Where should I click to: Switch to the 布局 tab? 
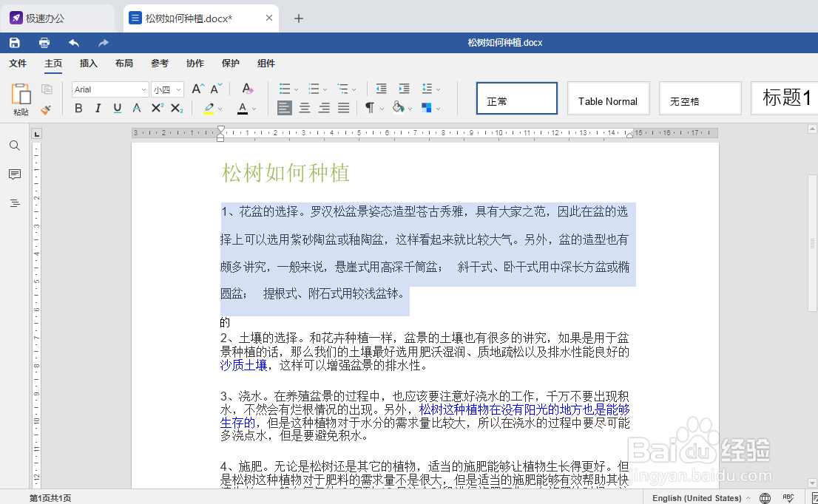tap(124, 63)
